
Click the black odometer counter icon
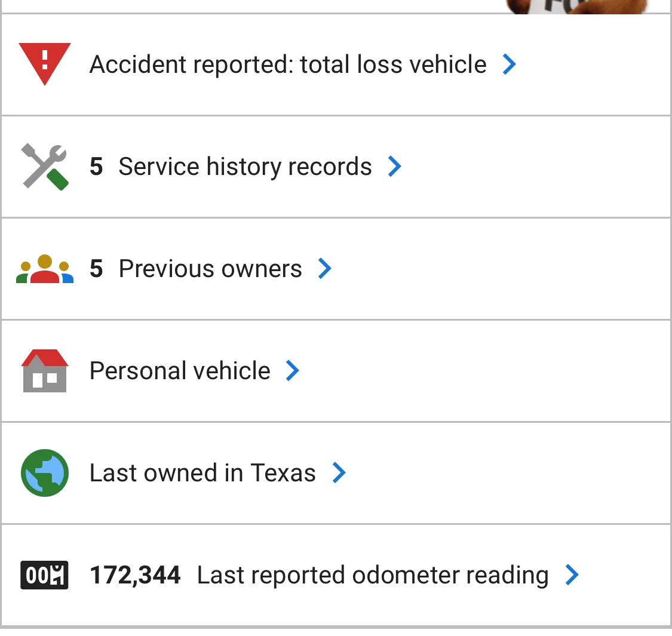(45, 574)
